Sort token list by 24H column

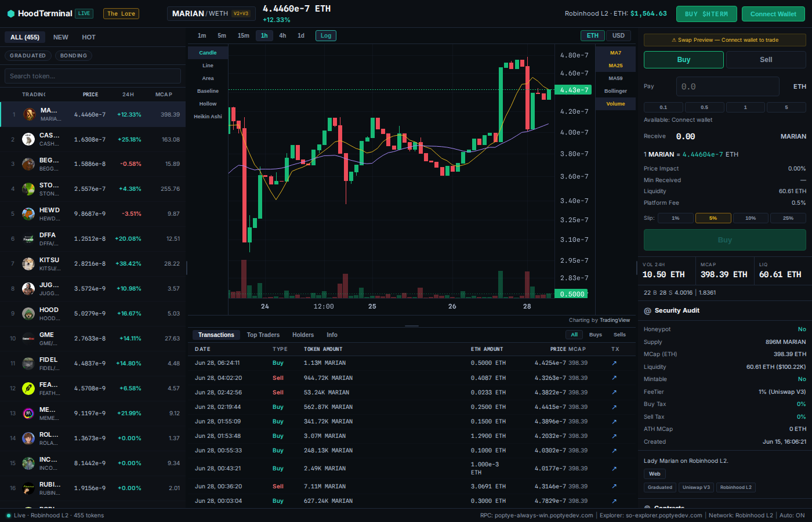click(128, 95)
